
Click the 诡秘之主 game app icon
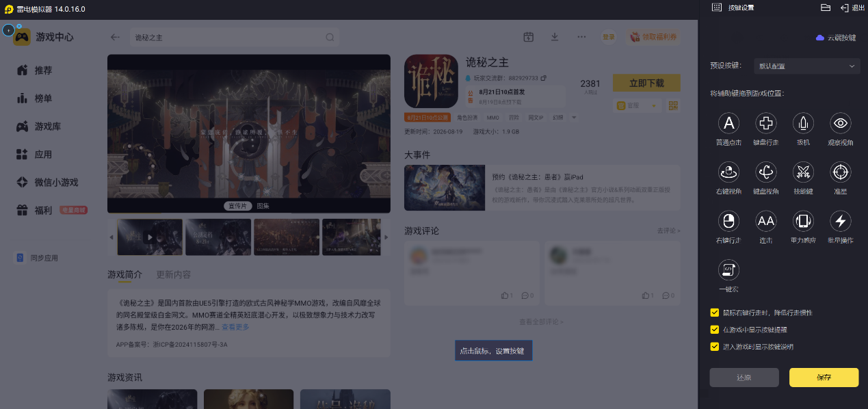click(x=431, y=81)
